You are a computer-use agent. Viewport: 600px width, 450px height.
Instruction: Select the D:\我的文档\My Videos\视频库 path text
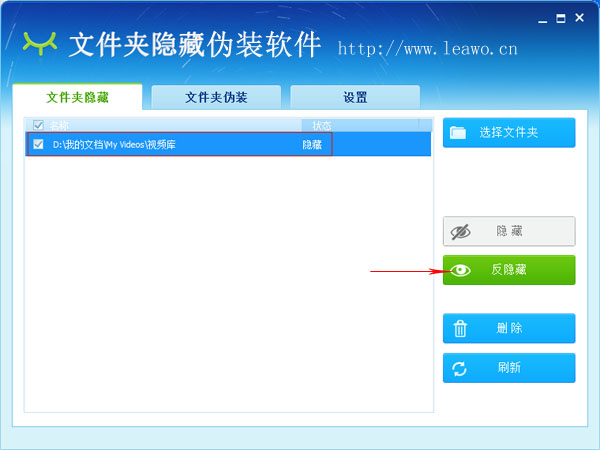pos(114,145)
